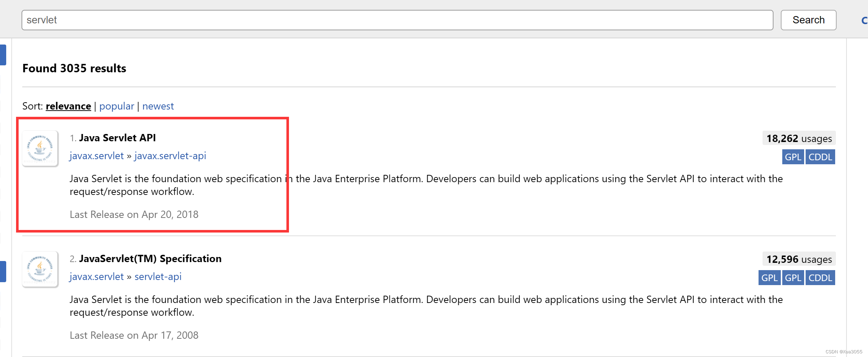Click the GPL license badge under 18,262 usages
868x357 pixels.
(793, 157)
